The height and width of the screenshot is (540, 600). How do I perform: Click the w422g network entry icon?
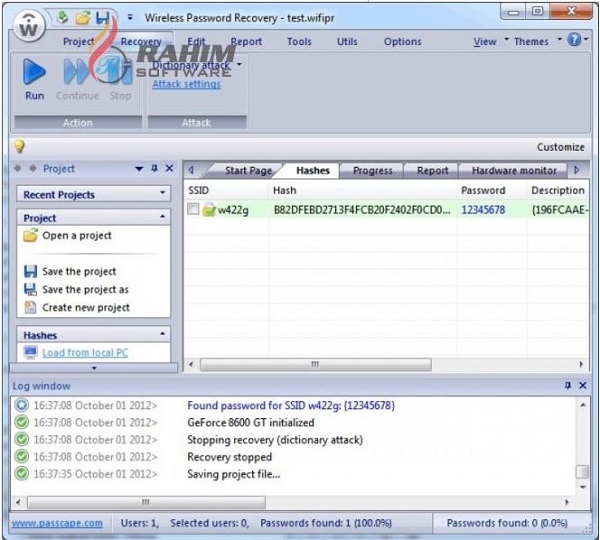209,209
